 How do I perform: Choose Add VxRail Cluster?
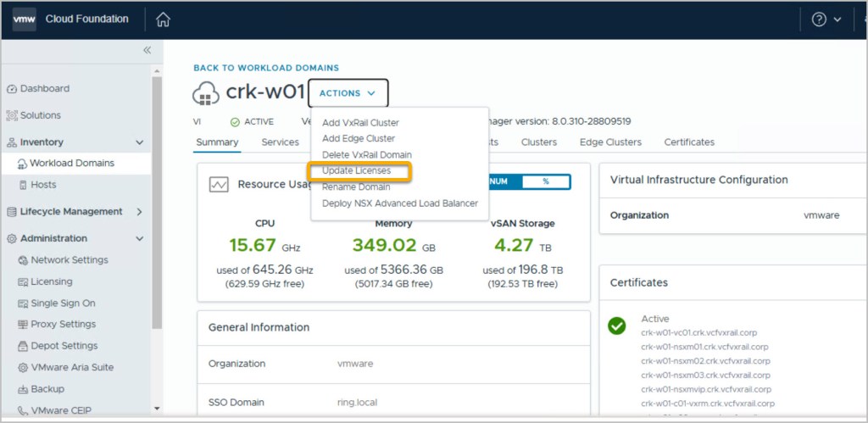360,123
